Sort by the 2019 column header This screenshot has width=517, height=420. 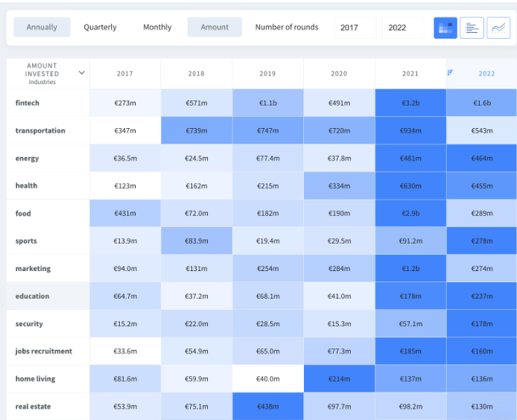[267, 74]
